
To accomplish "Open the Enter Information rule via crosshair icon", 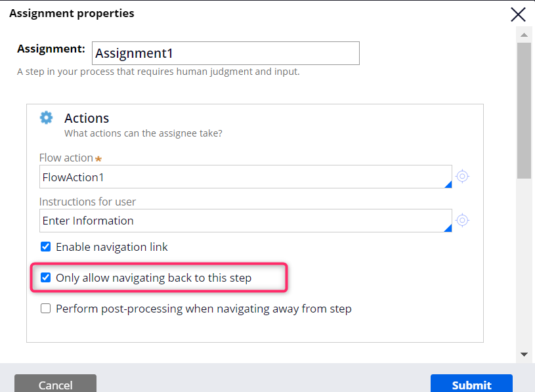I will point(462,221).
